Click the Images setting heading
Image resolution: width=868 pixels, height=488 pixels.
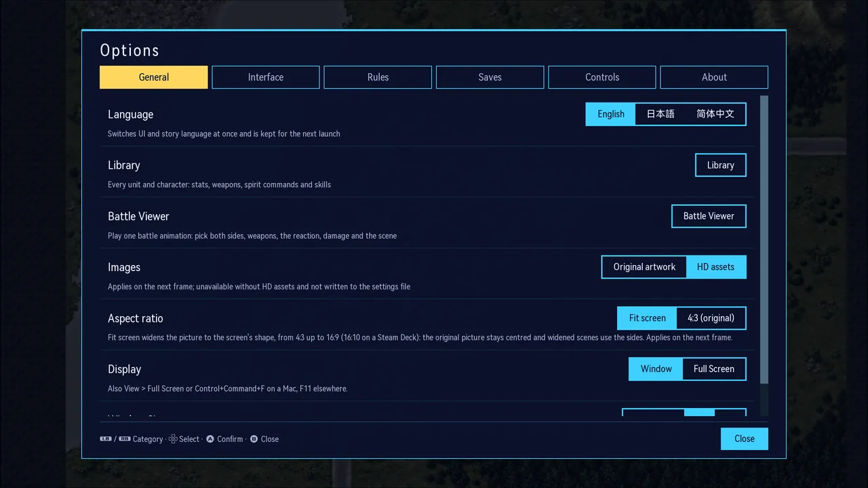pos(124,267)
